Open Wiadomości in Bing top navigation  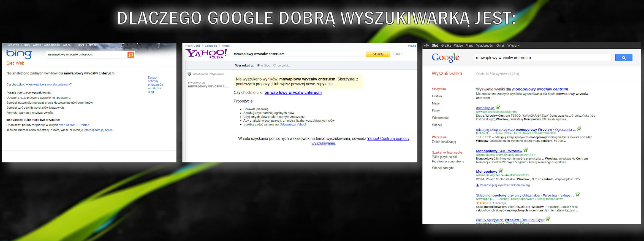(52, 45)
